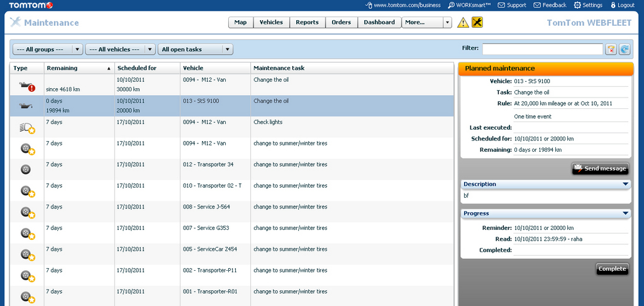The image size is (644, 306).
Task: Click '008 - Service J-564' vehicle cell
Action: tap(206, 207)
